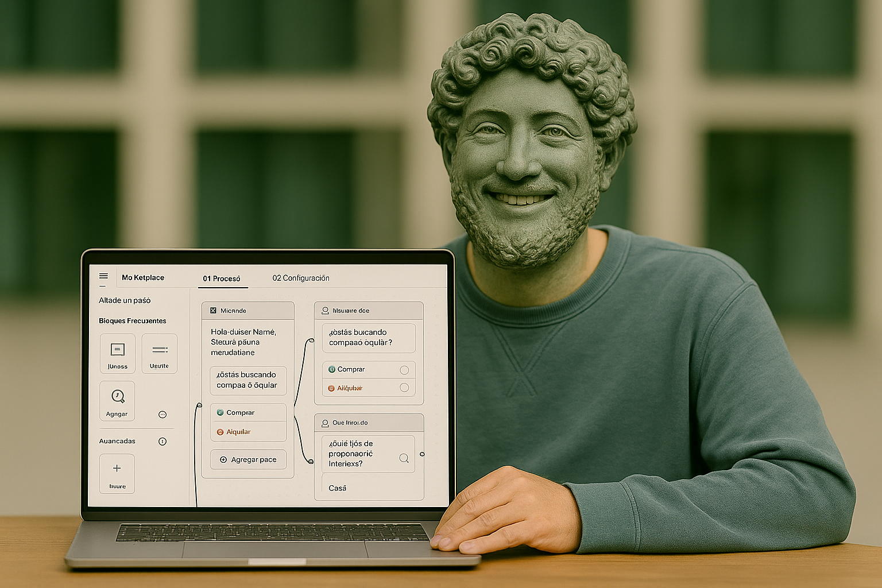Click the X icon in Micande header
This screenshot has width=882, height=588.
point(213,311)
